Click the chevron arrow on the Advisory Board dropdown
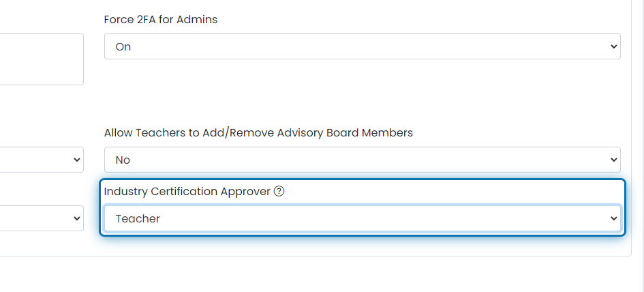Image resolution: width=644 pixels, height=292 pixels. coord(613,160)
